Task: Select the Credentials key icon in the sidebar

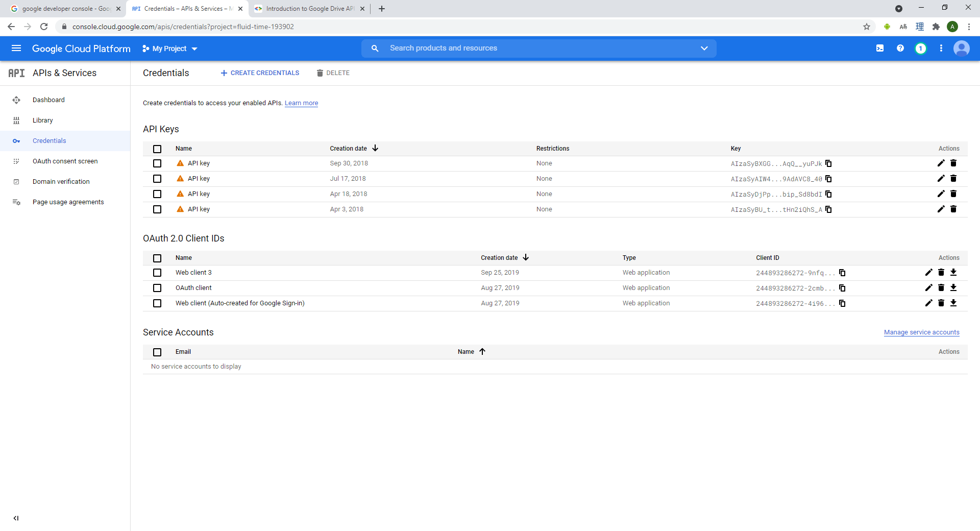Action: click(x=16, y=141)
